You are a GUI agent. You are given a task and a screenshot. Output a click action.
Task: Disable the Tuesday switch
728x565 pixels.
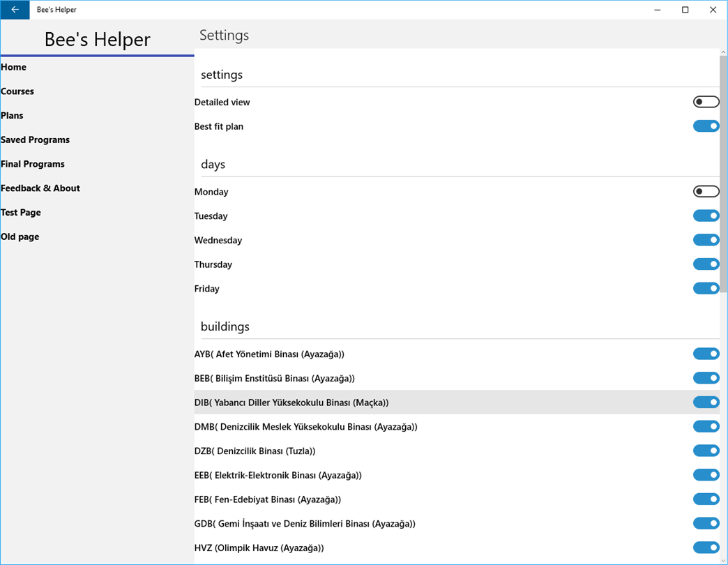(x=706, y=216)
